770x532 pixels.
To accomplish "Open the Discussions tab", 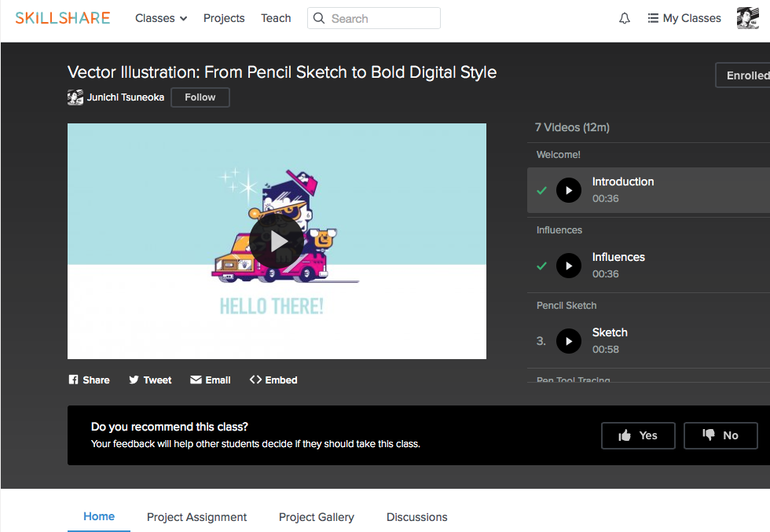I will point(417,517).
